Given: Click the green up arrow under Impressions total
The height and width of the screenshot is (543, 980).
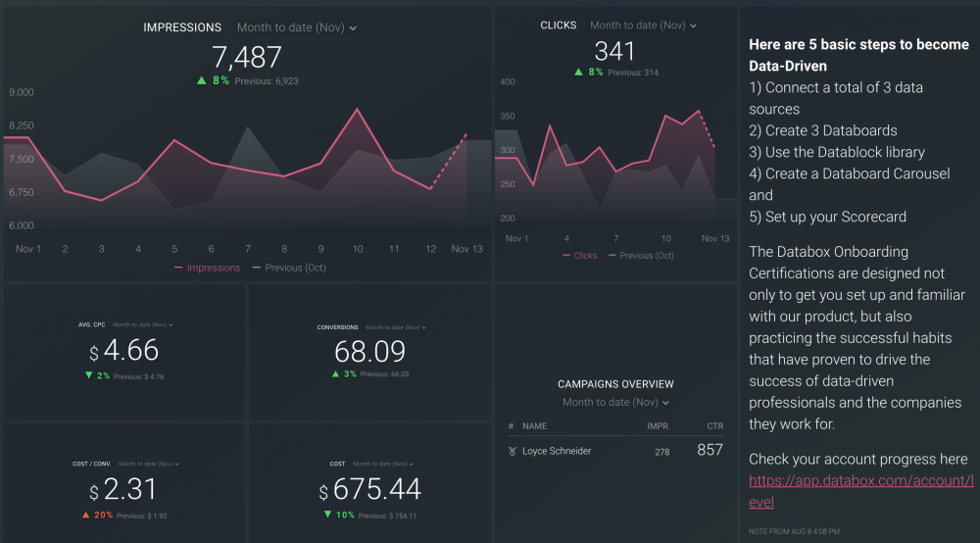Looking at the screenshot, I should pyautogui.click(x=202, y=80).
